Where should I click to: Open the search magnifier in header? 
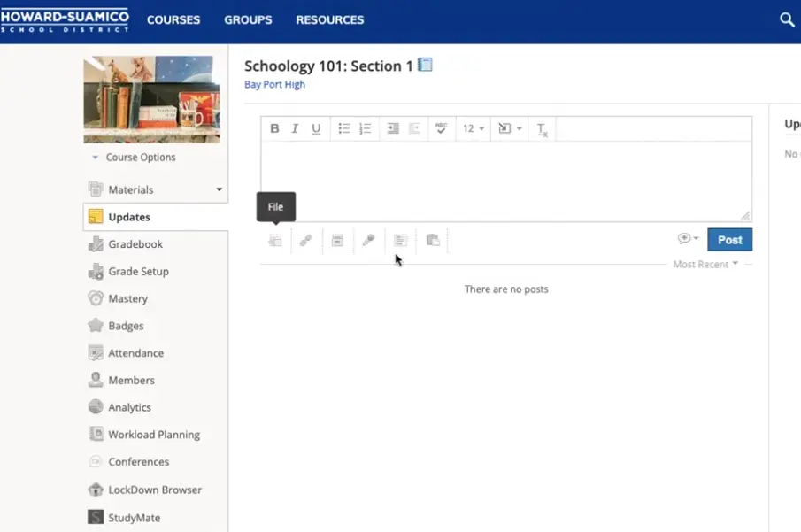click(786, 19)
